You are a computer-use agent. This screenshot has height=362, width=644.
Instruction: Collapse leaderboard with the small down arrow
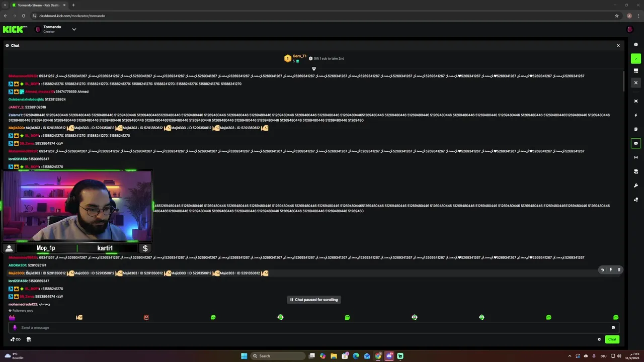[314, 69]
